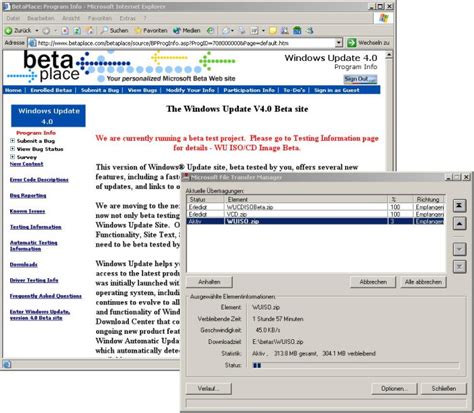The width and height of the screenshot is (474, 413).
Task: Open the address bar URL dropdown
Action: (x=339, y=43)
